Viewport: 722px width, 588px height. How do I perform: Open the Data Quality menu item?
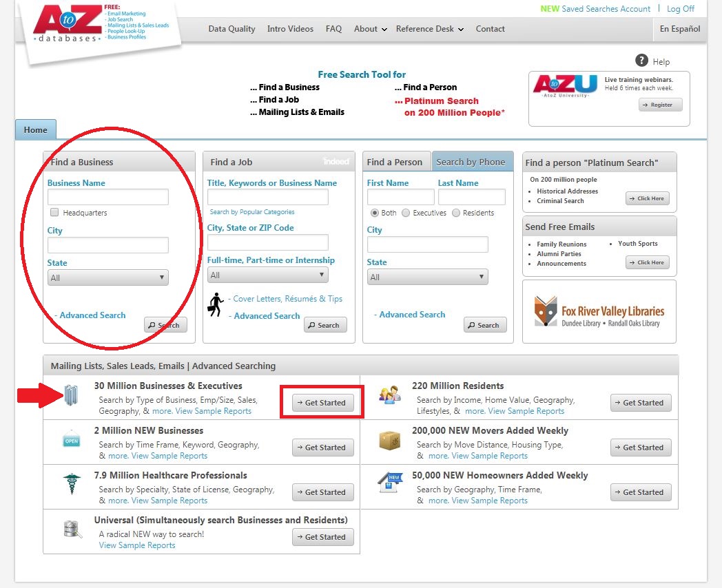[x=231, y=29]
